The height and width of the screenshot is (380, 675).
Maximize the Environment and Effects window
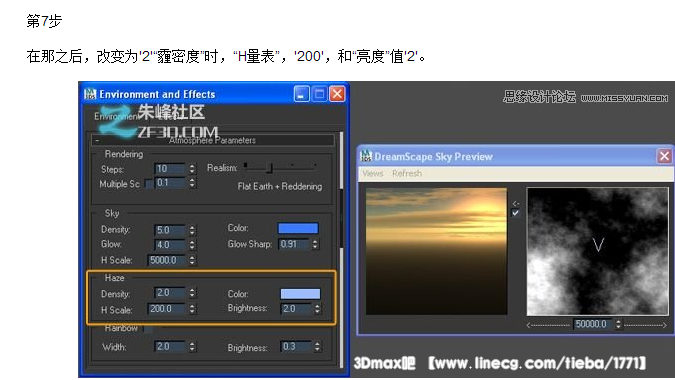coord(319,93)
